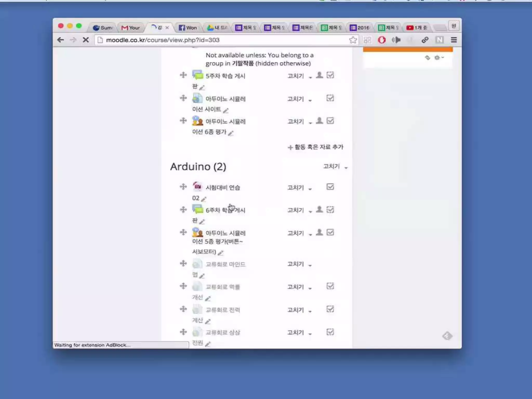Viewport: 532px width, 399px height.
Task: Bookmark page with the star icon
Action: pyautogui.click(x=353, y=40)
